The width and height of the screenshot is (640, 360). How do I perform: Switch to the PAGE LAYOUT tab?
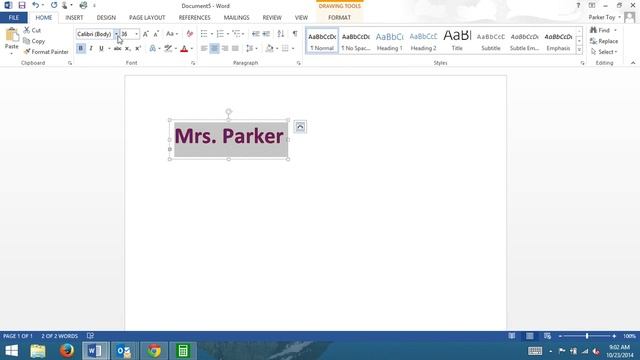coord(147,18)
